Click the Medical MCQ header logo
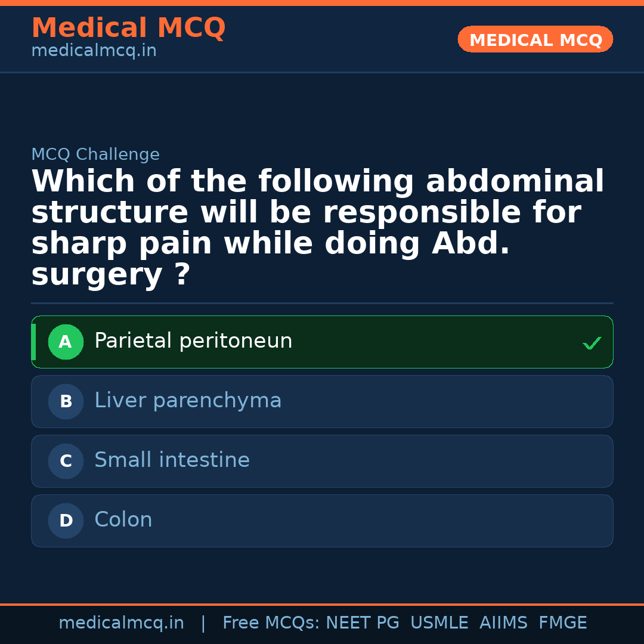 click(x=128, y=28)
